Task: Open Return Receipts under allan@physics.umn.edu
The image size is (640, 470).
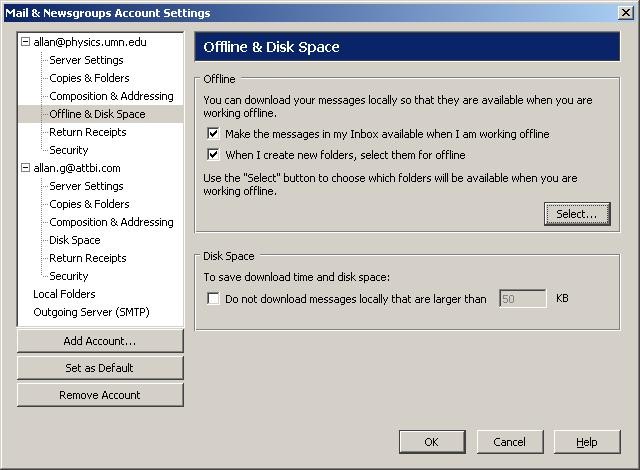Action: click(x=88, y=132)
